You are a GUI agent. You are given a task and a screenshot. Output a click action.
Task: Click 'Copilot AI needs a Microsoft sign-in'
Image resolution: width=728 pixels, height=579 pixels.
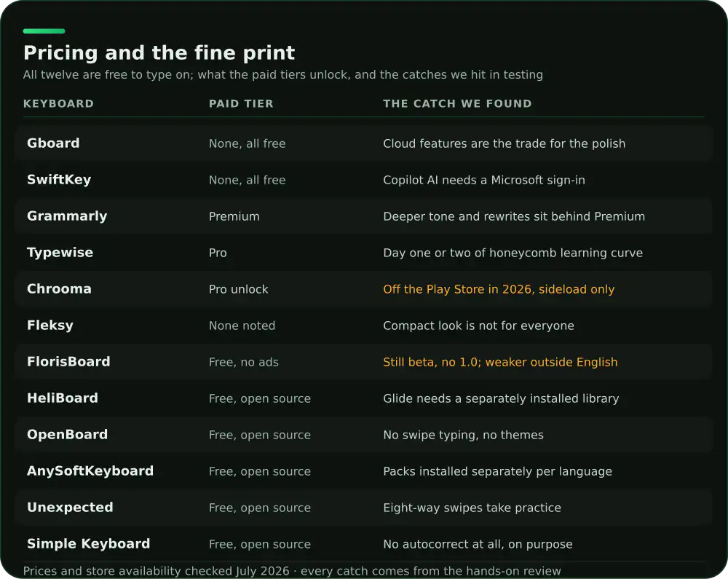point(484,180)
